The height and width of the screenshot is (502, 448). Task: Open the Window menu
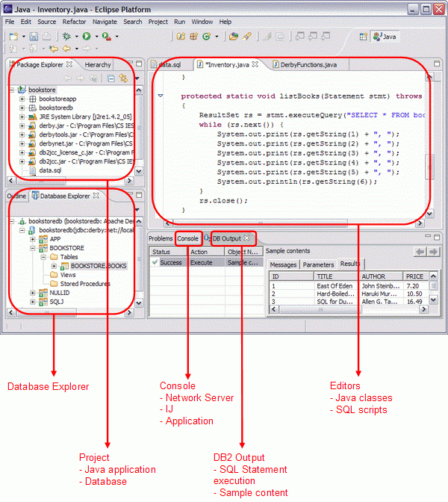pyautogui.click(x=202, y=22)
